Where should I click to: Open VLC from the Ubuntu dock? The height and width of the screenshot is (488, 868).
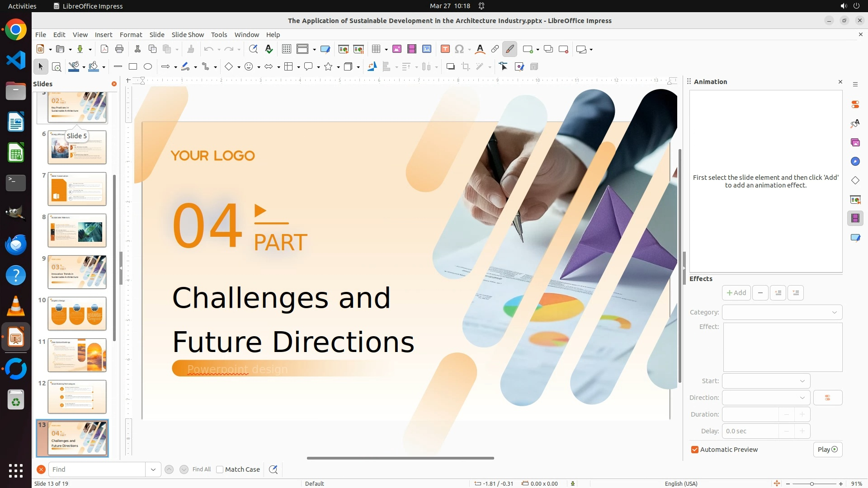16,306
